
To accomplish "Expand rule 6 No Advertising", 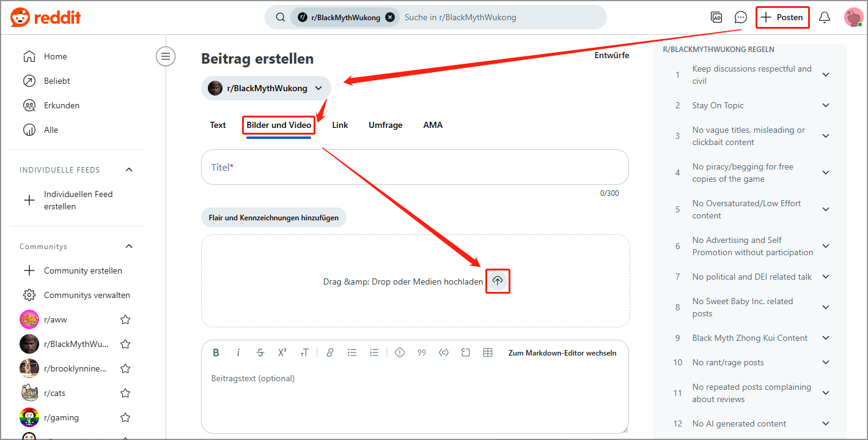I will pos(826,246).
